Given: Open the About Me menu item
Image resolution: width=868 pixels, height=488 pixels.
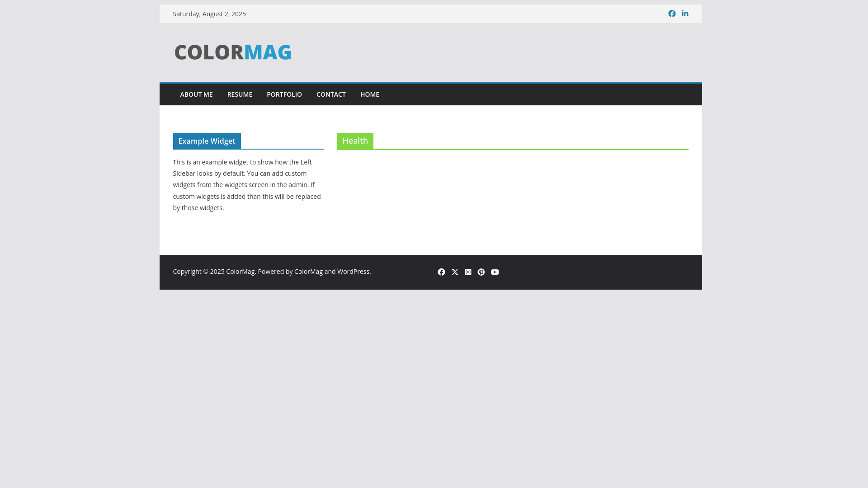Looking at the screenshot, I should tap(196, 94).
